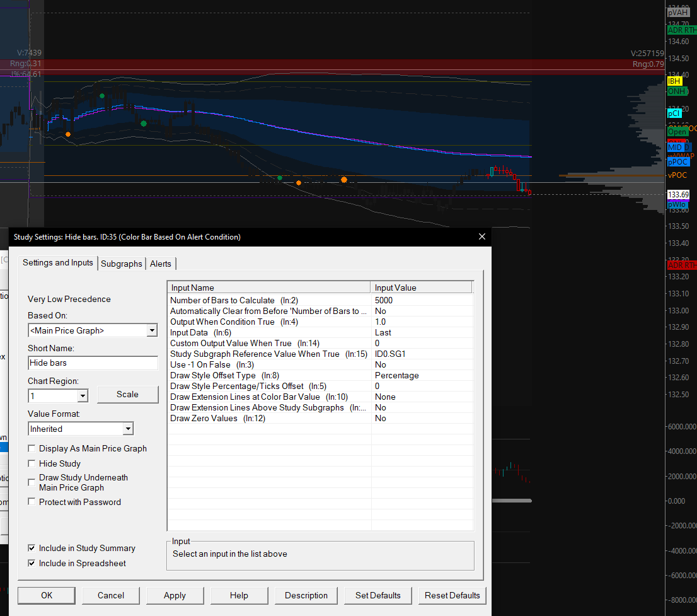Expand the Chart Region dropdown
Screen dimensions: 697x616
tap(83, 395)
